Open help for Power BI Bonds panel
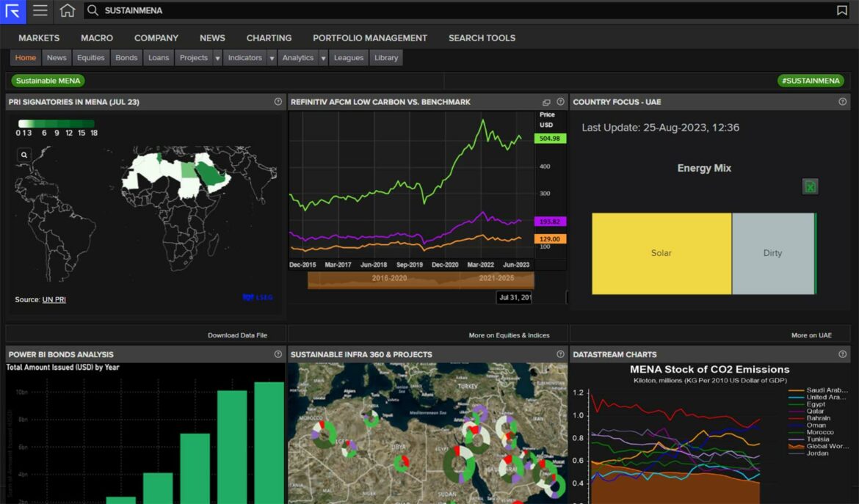The image size is (859, 504). 278,354
